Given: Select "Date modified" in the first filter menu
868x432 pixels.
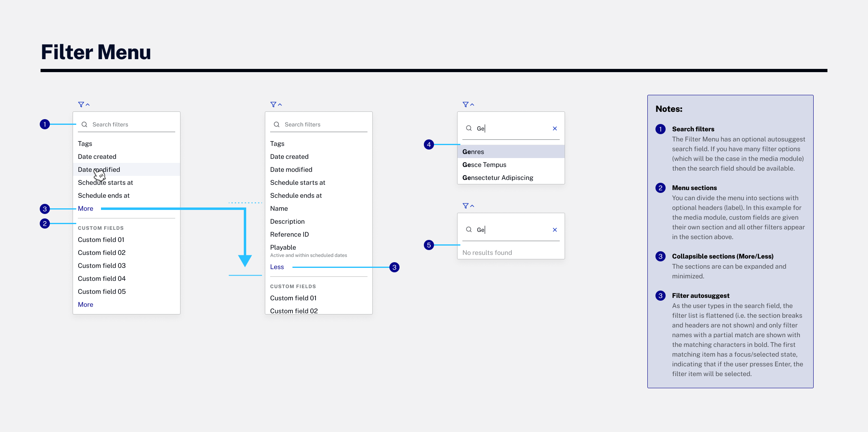Looking at the screenshot, I should (99, 169).
